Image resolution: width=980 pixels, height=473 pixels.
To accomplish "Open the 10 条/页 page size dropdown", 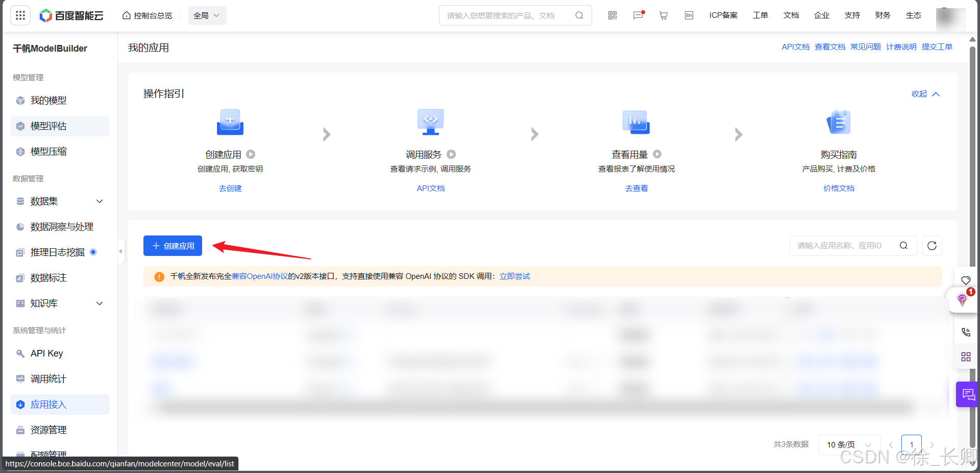I will point(849,445).
